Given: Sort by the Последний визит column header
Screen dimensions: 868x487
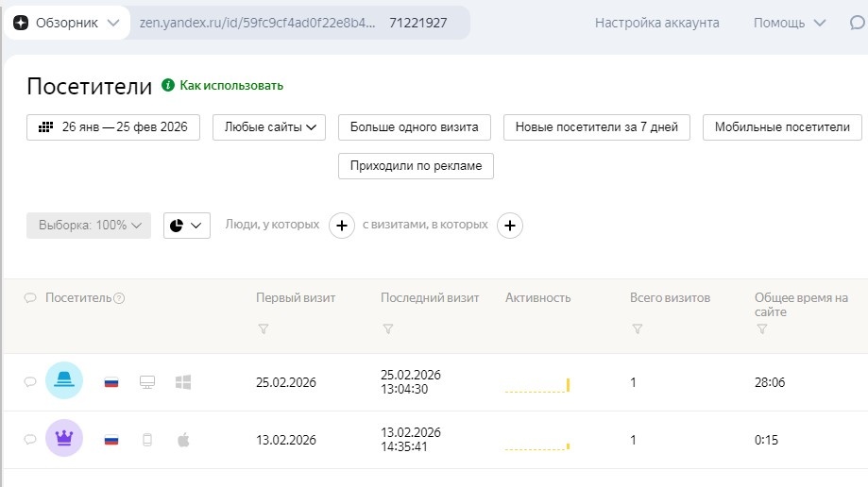Looking at the screenshot, I should (430, 297).
